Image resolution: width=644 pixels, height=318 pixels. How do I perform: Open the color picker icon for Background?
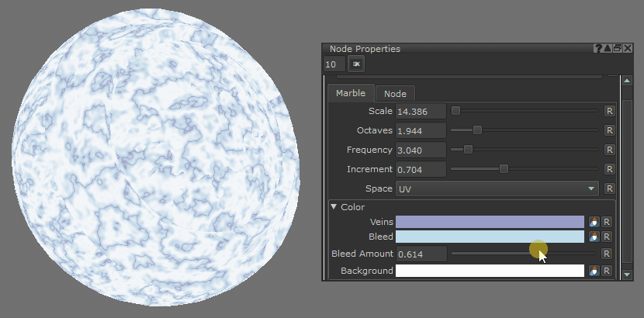coord(594,271)
